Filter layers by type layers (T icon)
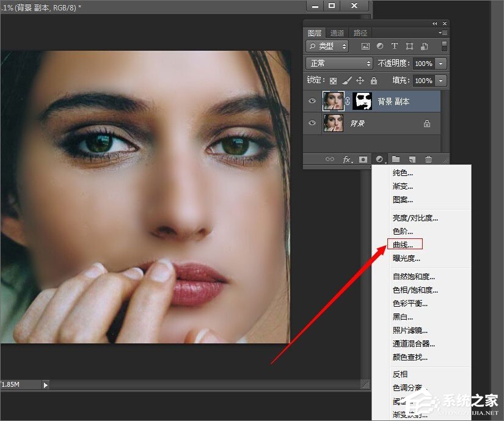This screenshot has height=421, width=504. click(x=395, y=46)
